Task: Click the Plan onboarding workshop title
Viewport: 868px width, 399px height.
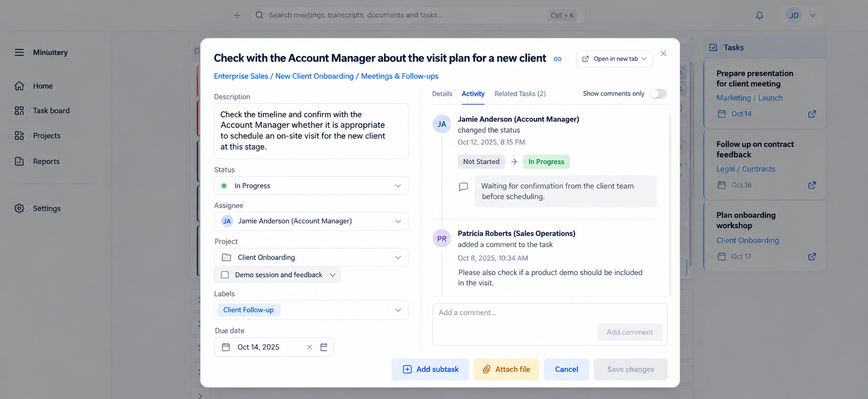Action: click(746, 220)
